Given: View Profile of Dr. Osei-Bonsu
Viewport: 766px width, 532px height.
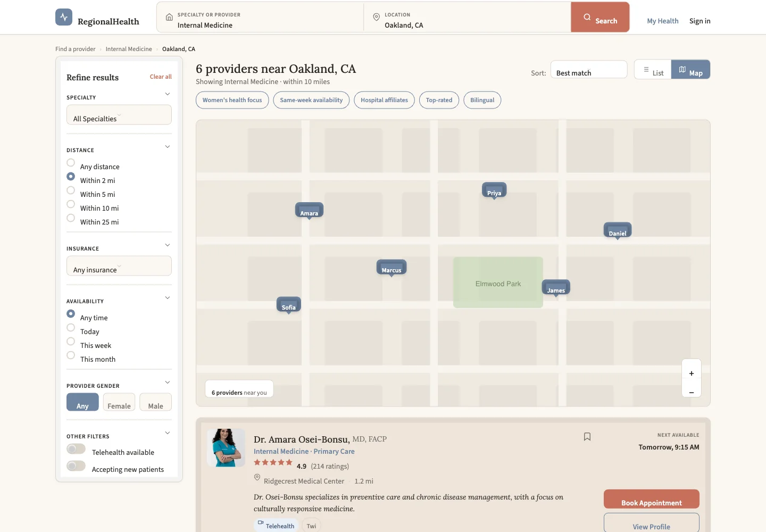Looking at the screenshot, I should (652, 523).
